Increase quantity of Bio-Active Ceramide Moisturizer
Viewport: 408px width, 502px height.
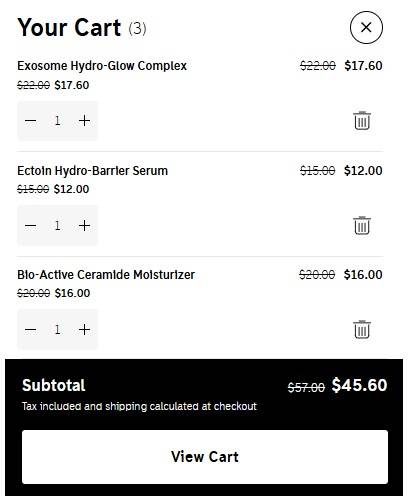tap(84, 330)
